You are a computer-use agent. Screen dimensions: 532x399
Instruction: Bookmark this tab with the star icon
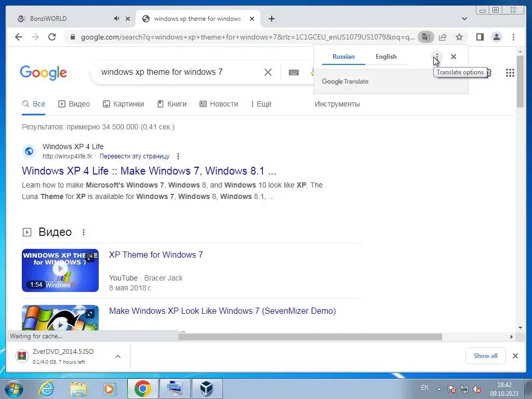click(459, 37)
